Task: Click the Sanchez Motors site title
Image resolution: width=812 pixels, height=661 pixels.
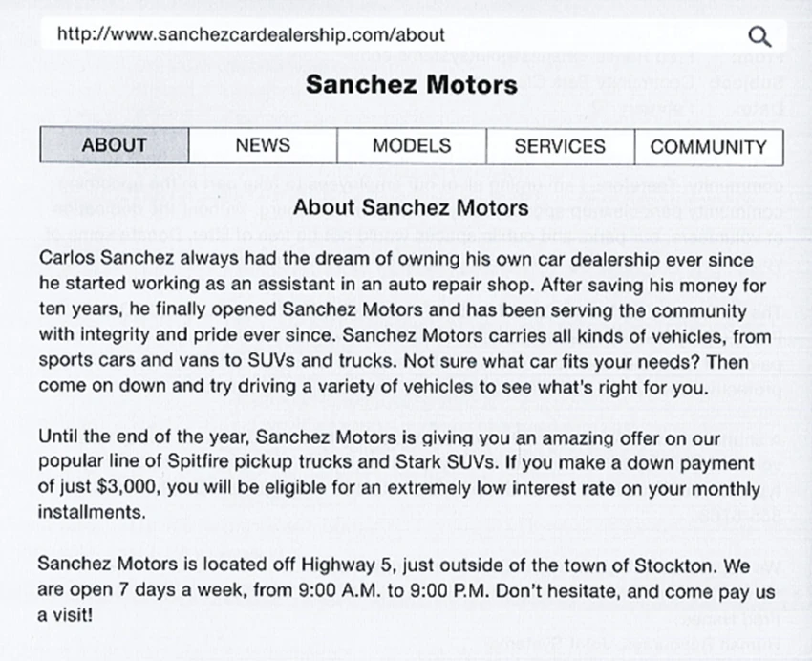Action: [x=411, y=84]
